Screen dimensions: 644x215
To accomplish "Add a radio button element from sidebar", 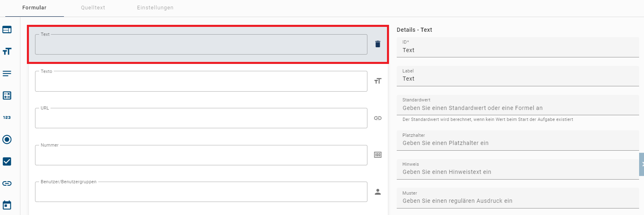I will click(x=7, y=139).
